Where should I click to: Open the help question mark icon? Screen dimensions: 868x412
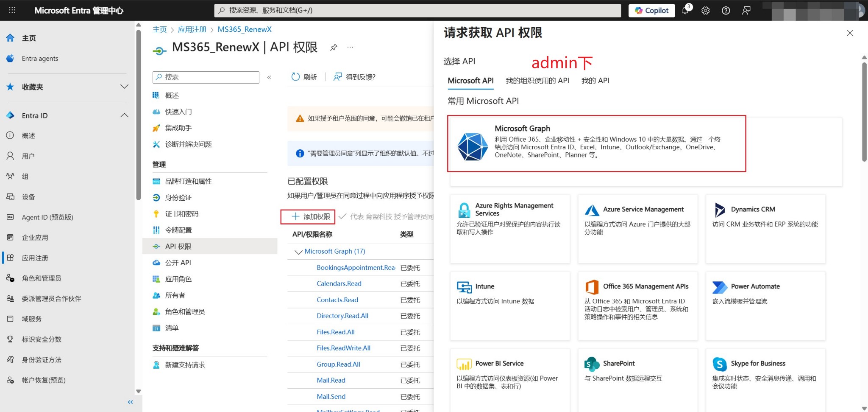[x=726, y=11]
